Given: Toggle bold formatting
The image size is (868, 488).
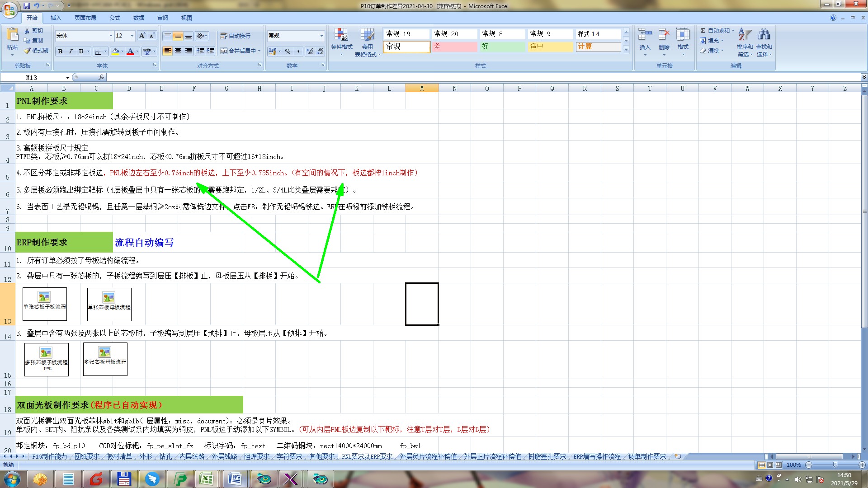Looking at the screenshot, I should tap(60, 52).
